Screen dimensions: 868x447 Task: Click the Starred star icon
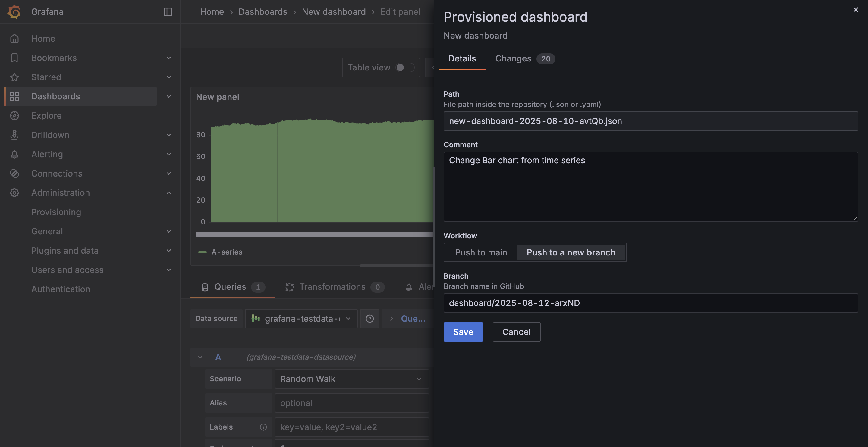[14, 77]
